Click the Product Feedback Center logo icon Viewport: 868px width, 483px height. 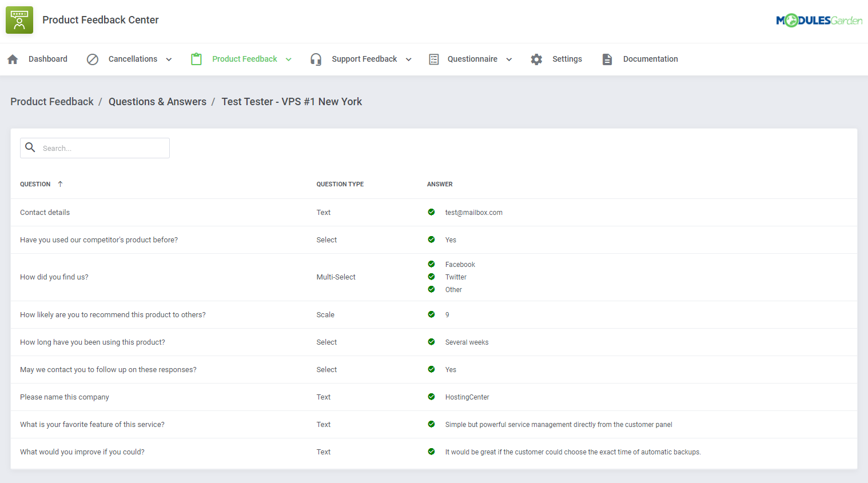point(19,19)
